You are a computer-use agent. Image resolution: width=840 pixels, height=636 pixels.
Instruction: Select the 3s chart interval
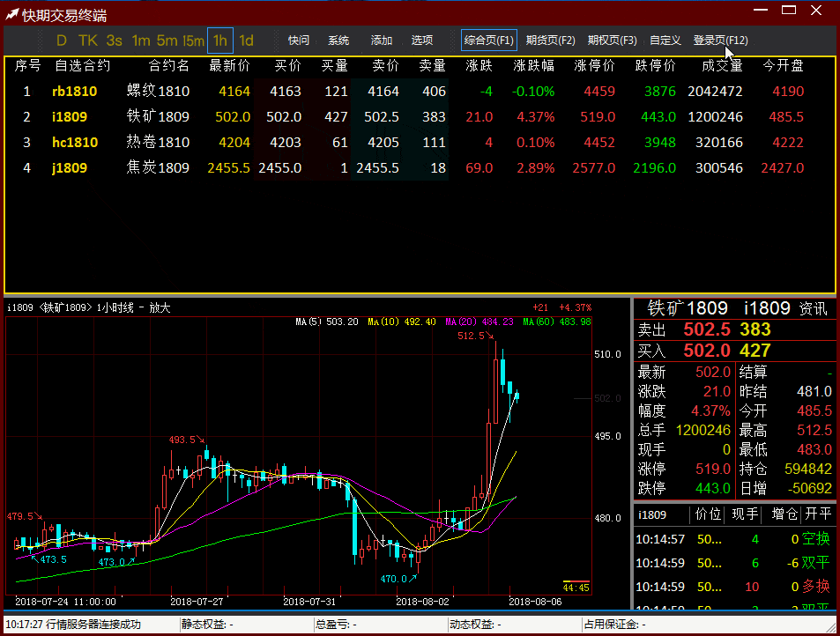[x=114, y=41]
